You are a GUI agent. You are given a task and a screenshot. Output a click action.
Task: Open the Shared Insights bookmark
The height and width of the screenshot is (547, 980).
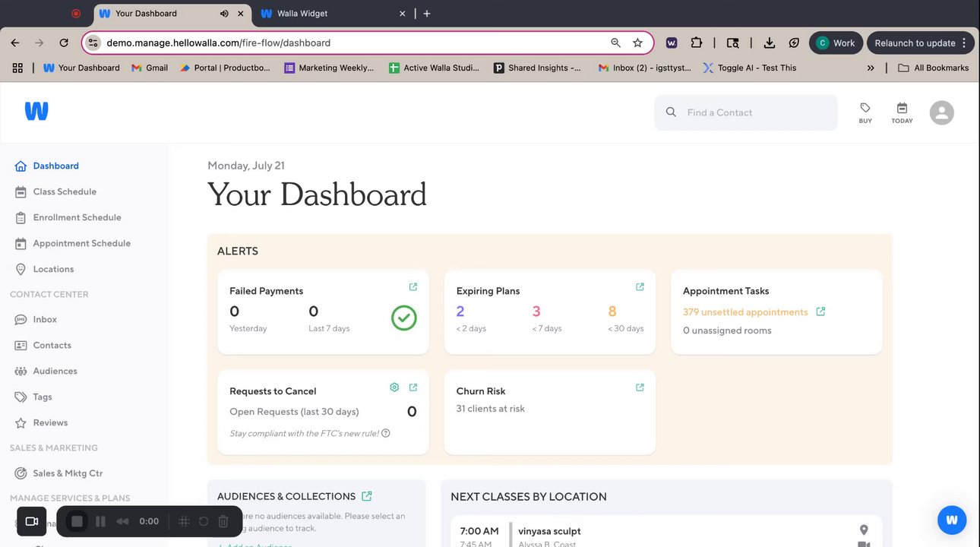(x=538, y=68)
